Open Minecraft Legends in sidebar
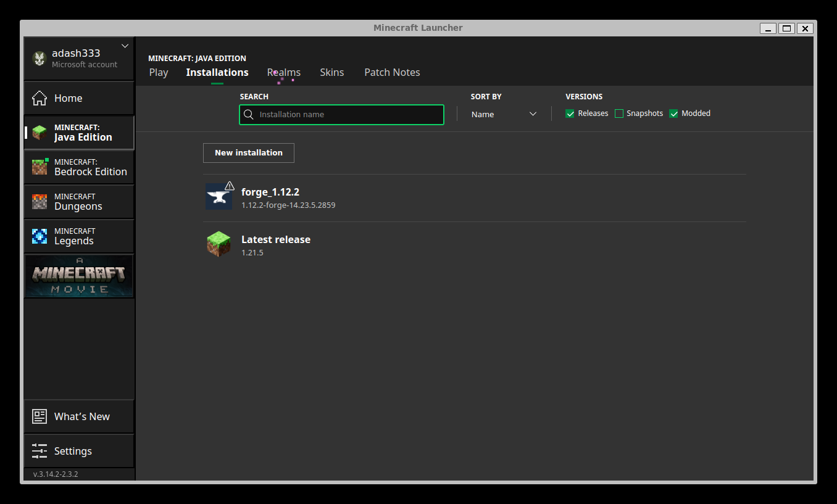The height and width of the screenshot is (504, 837). pos(79,236)
